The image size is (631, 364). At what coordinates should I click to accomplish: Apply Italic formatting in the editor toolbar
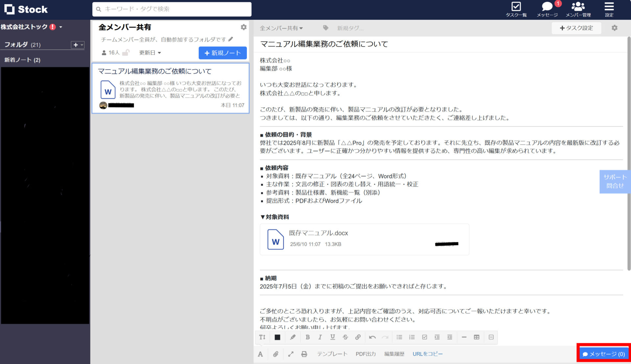(x=320, y=337)
